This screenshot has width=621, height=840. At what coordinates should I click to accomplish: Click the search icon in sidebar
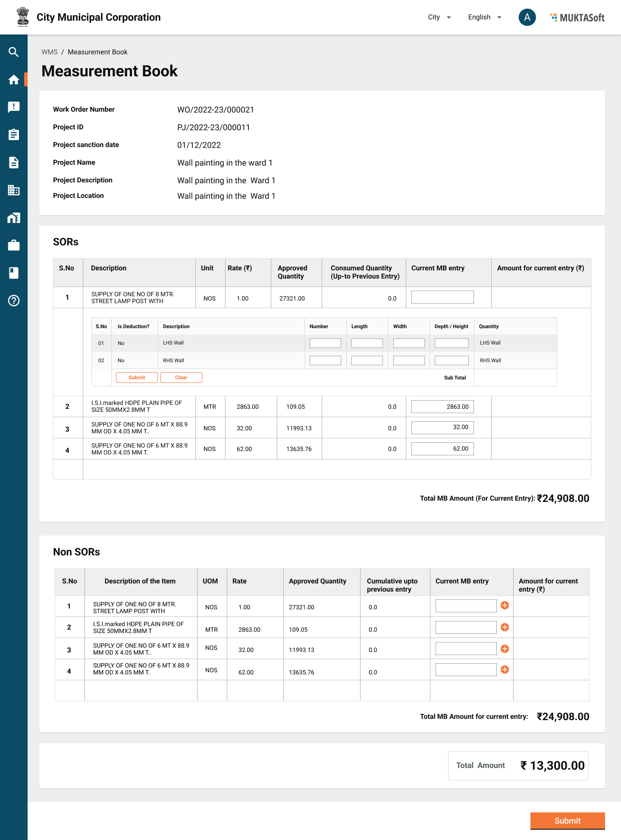point(14,52)
